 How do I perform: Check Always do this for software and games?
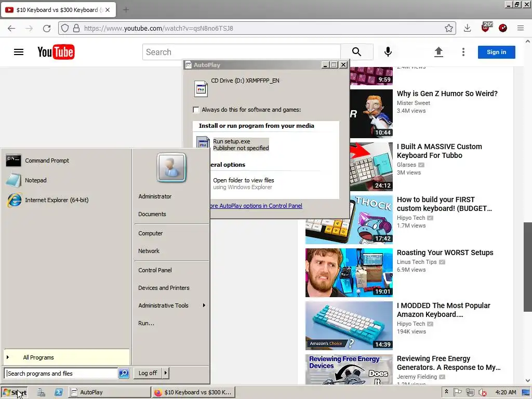[196, 110]
